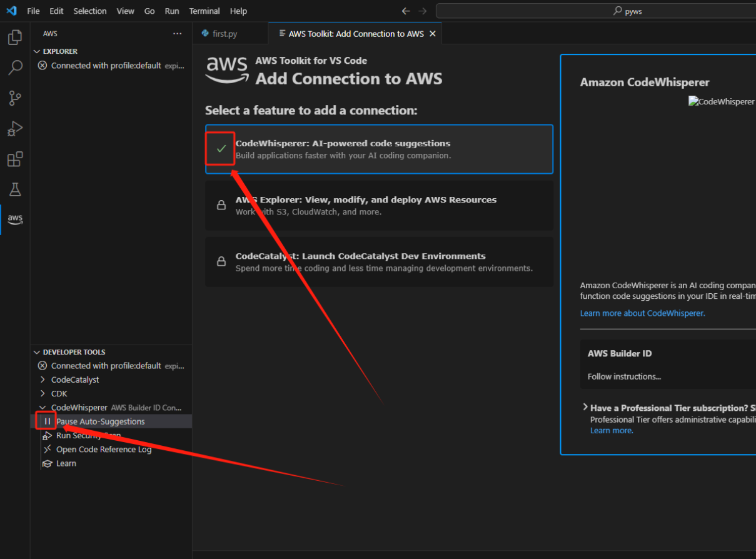Click the pyws command center search box

[x=595, y=11]
